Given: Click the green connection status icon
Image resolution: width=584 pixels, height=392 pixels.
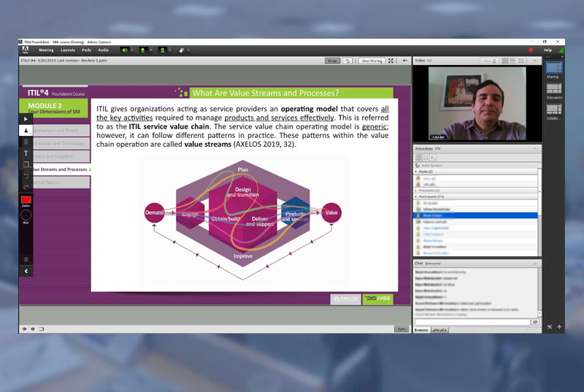Looking at the screenshot, I should point(561,50).
